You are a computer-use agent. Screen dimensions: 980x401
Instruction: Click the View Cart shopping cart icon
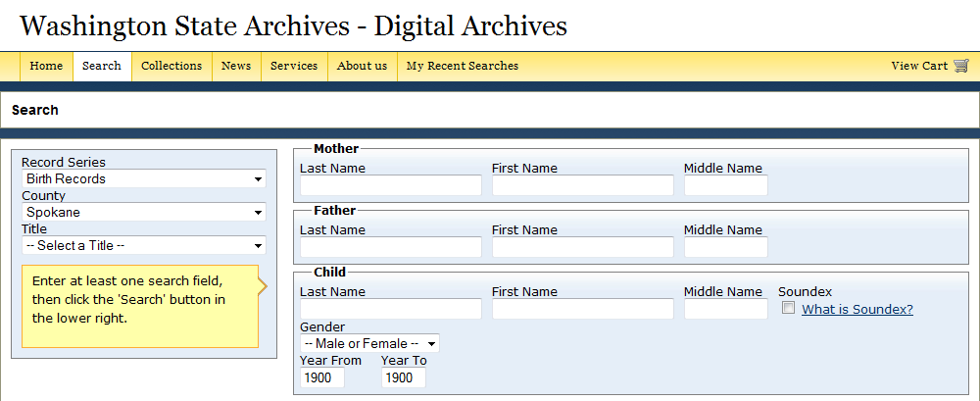[x=961, y=66]
